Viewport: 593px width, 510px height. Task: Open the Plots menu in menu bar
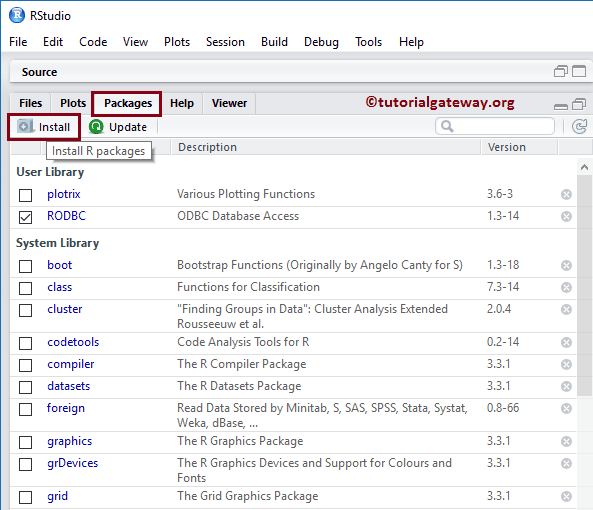tap(177, 42)
